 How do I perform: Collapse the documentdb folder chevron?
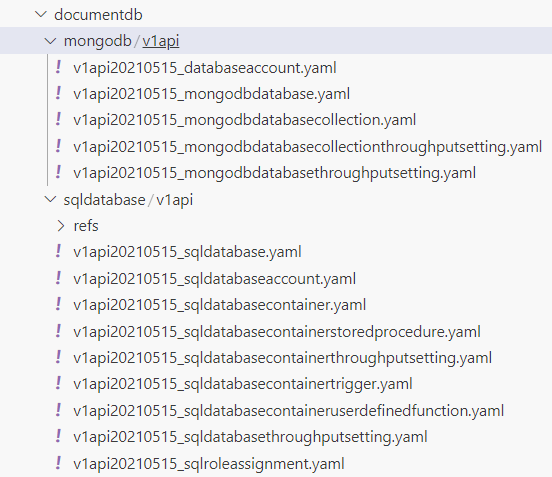[41, 14]
